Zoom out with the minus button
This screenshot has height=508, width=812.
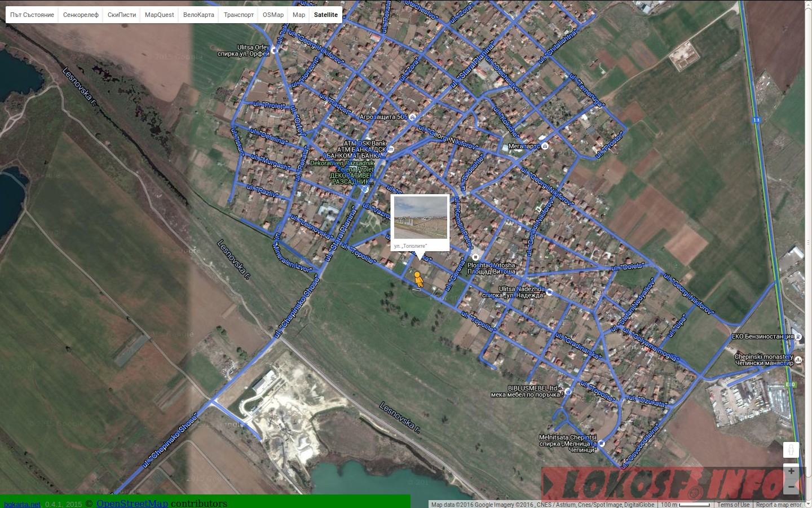click(791, 487)
